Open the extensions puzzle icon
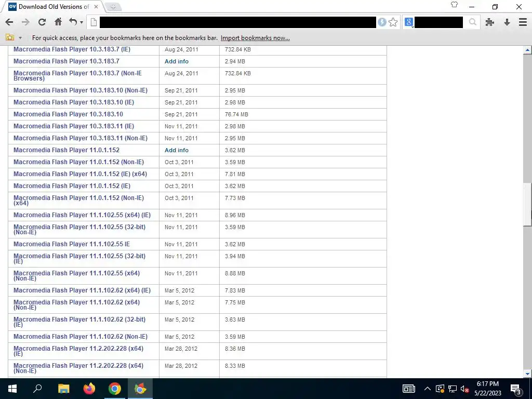The height and width of the screenshot is (399, 532). click(x=489, y=22)
